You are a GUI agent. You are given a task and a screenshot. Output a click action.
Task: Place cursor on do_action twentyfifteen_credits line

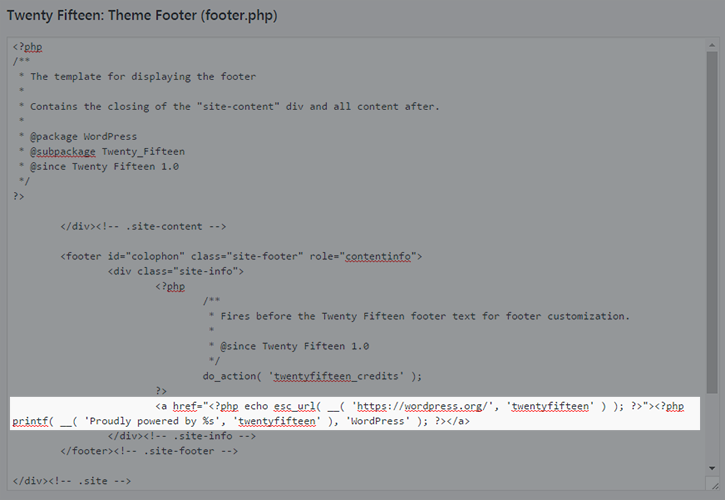point(311,376)
